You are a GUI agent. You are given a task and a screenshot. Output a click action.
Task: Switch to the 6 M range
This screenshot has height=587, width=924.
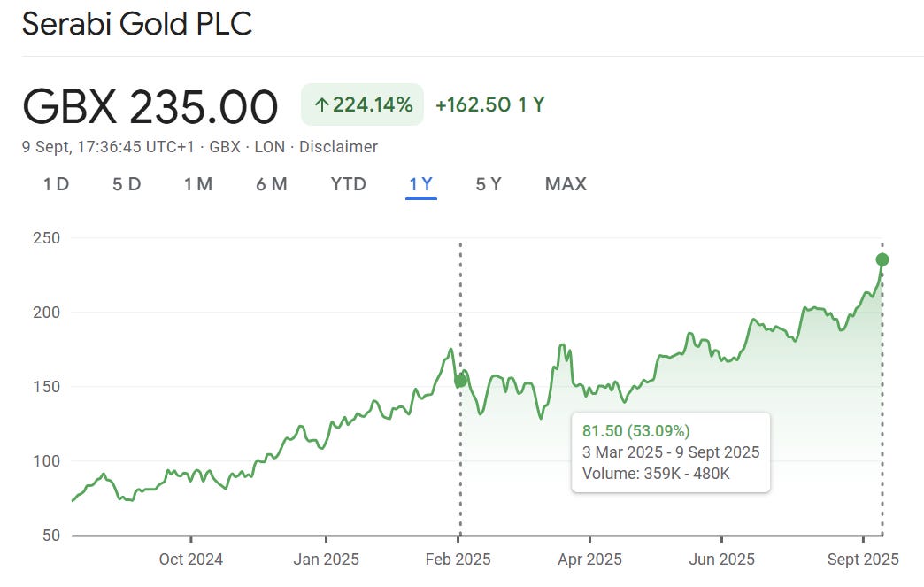click(x=272, y=184)
